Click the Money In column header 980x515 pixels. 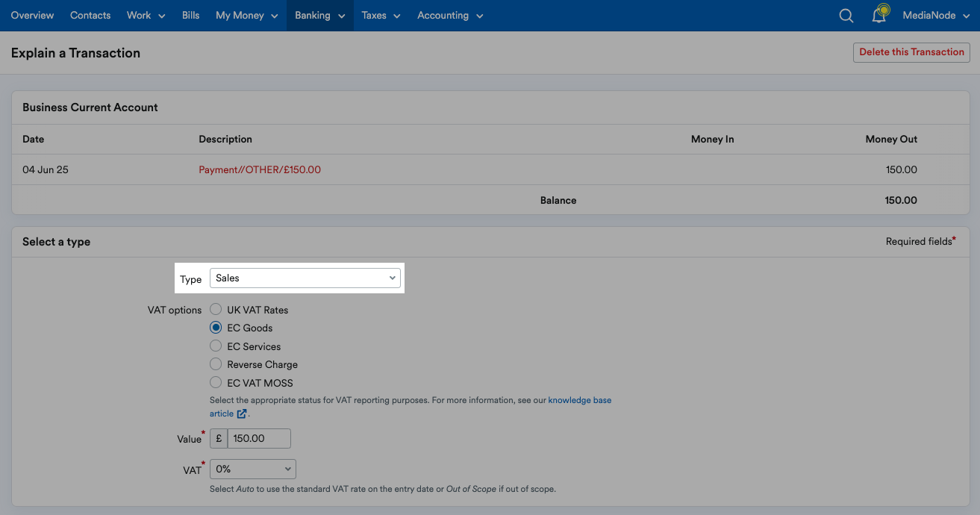pos(712,140)
